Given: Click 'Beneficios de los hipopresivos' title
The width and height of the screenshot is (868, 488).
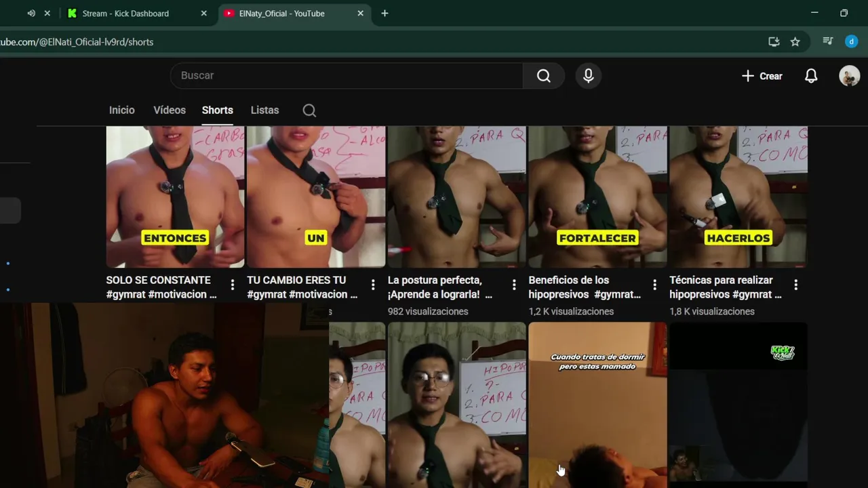Looking at the screenshot, I should pos(585,287).
